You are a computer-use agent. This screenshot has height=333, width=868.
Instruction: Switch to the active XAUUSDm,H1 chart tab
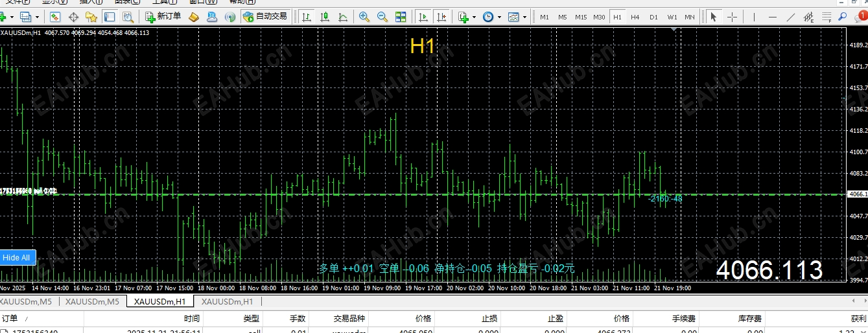159,301
